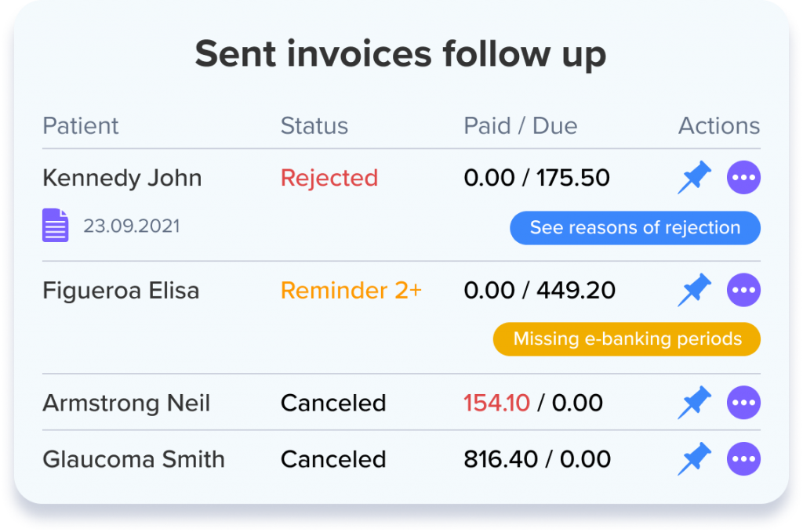
Task: Open the document icon dated 23.09.2021
Action: pos(55,226)
